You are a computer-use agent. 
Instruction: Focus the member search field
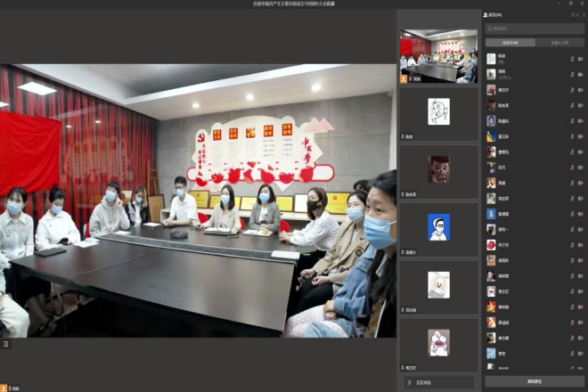[x=535, y=29]
